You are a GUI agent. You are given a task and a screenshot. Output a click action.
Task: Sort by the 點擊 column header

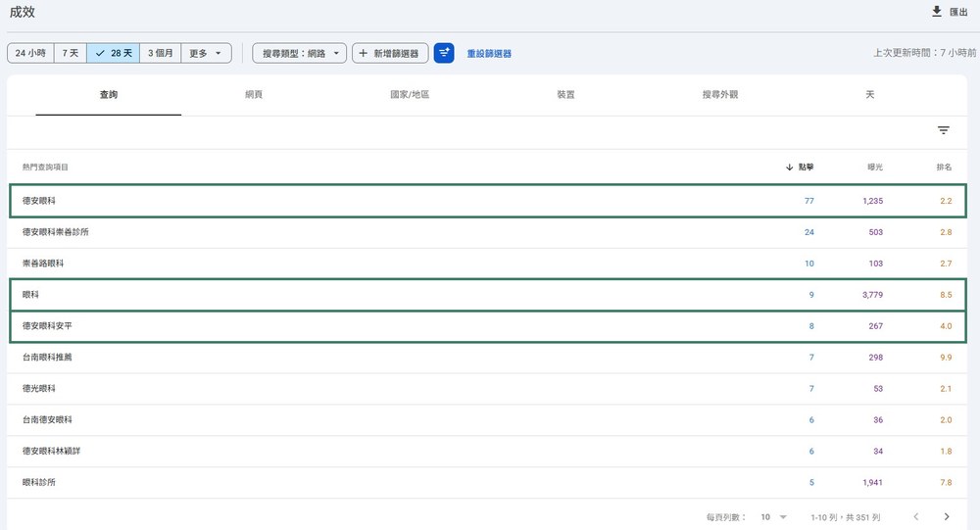(806, 167)
